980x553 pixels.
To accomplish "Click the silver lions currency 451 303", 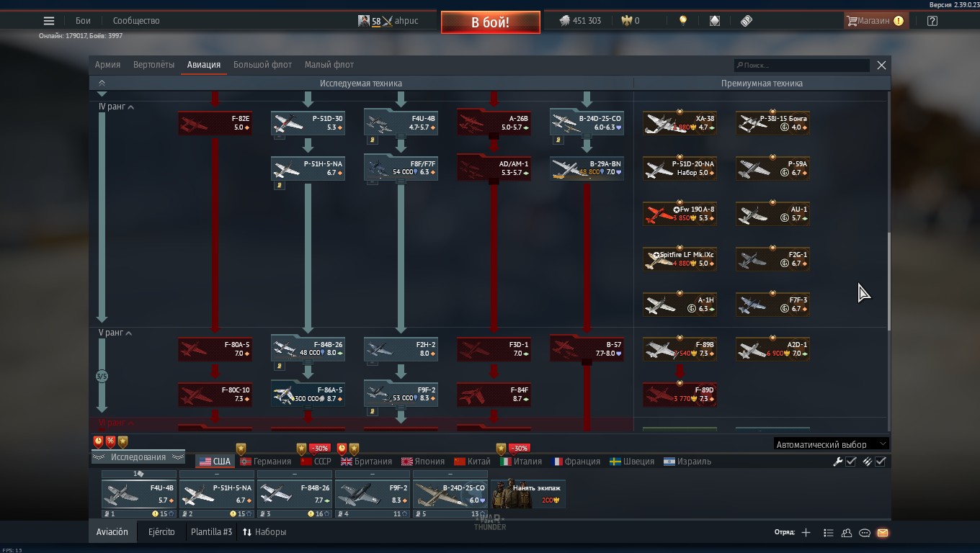I will [580, 21].
